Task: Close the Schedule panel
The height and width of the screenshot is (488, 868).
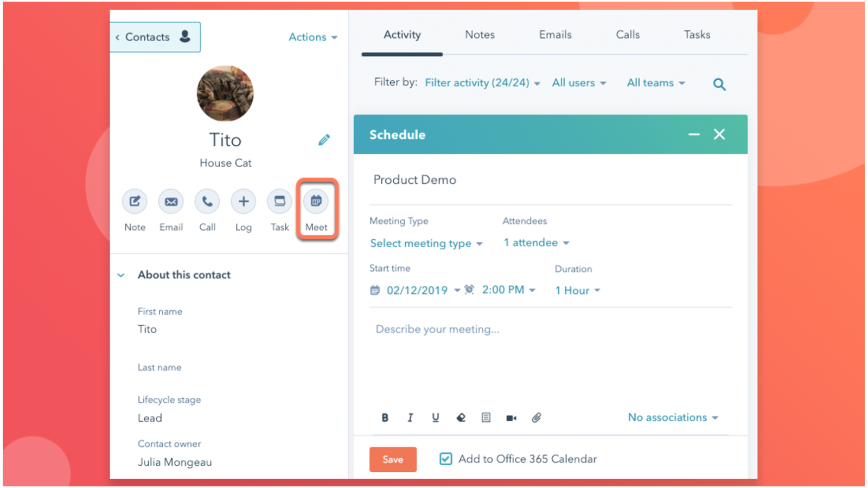Action: [x=719, y=134]
